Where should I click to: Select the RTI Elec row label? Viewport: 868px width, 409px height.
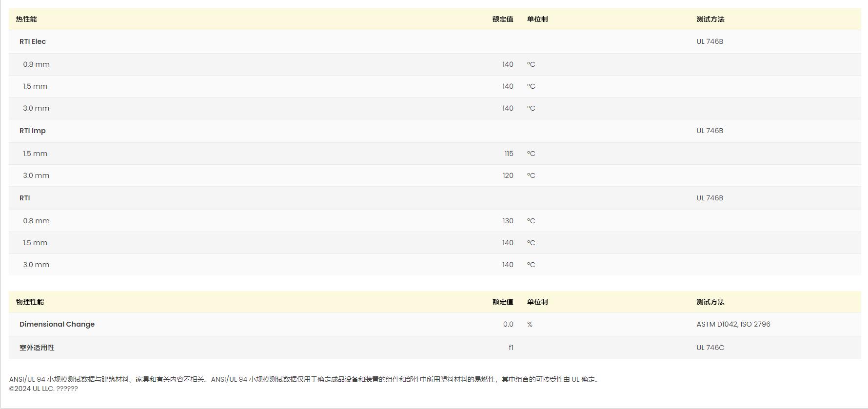(x=33, y=41)
